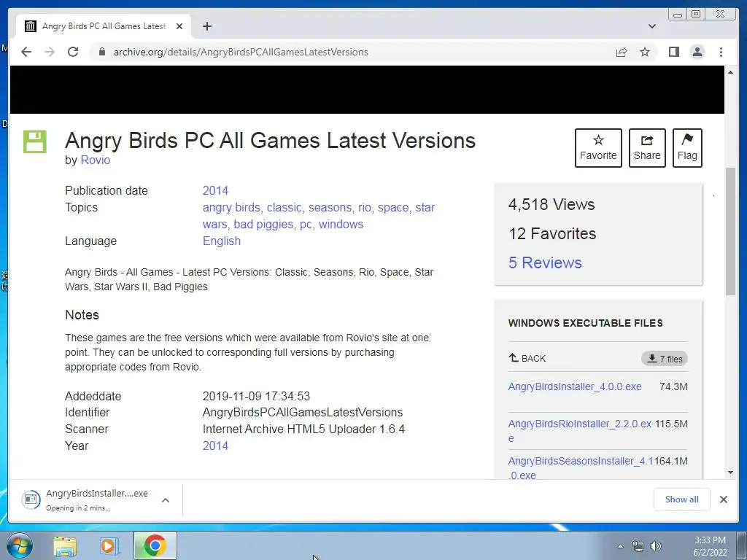747x560 pixels.
Task: Click the page scrollbar up arrow
Action: (730, 72)
